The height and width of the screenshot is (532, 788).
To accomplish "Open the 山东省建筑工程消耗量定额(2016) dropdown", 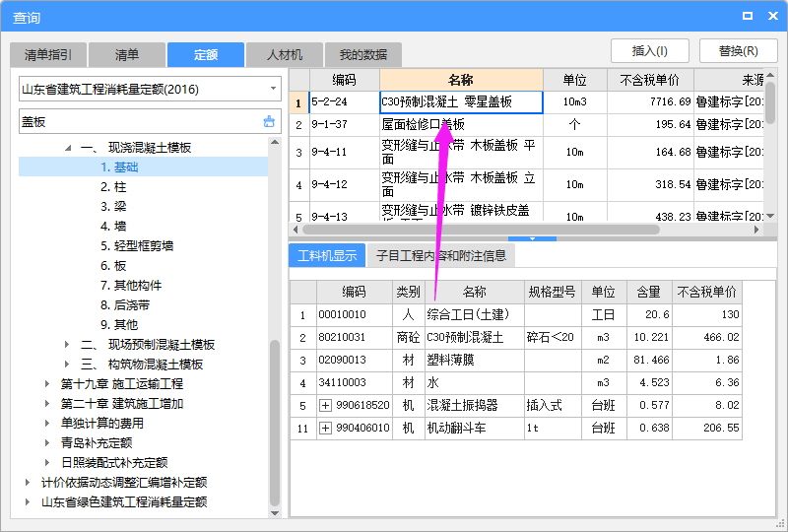I will tap(273, 89).
